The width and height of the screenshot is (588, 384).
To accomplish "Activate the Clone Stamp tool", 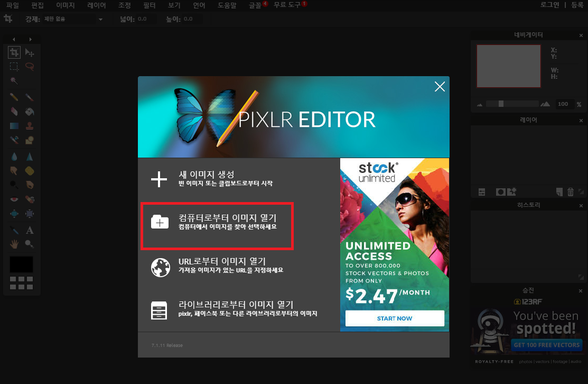I will (x=29, y=126).
